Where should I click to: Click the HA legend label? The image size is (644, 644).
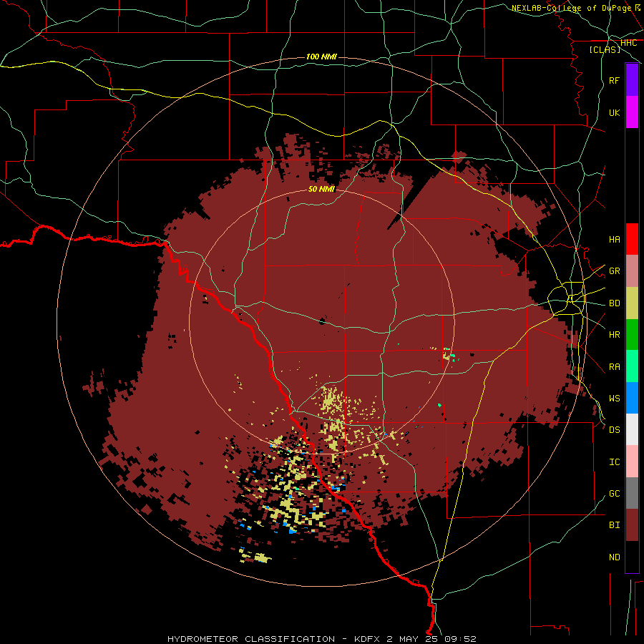(614, 239)
